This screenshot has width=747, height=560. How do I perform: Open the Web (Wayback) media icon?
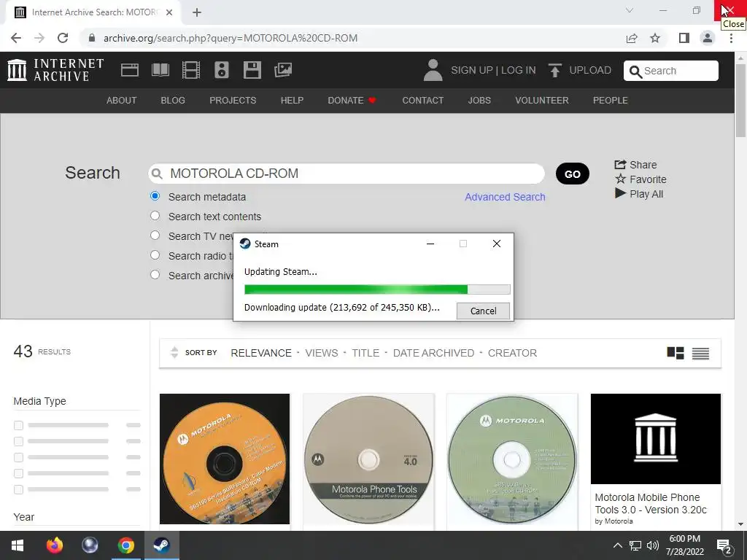click(x=130, y=70)
